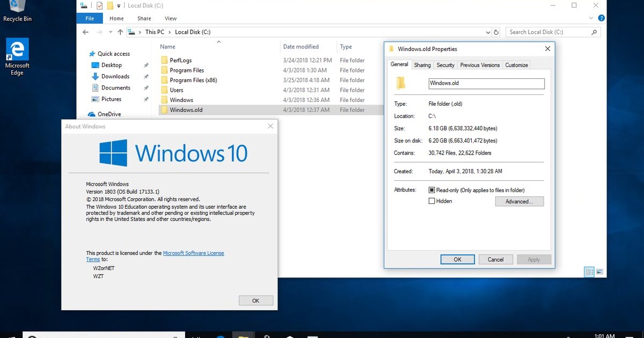Launch Microsoft Edge from the desktop
The image size is (644, 338).
pos(17,57)
